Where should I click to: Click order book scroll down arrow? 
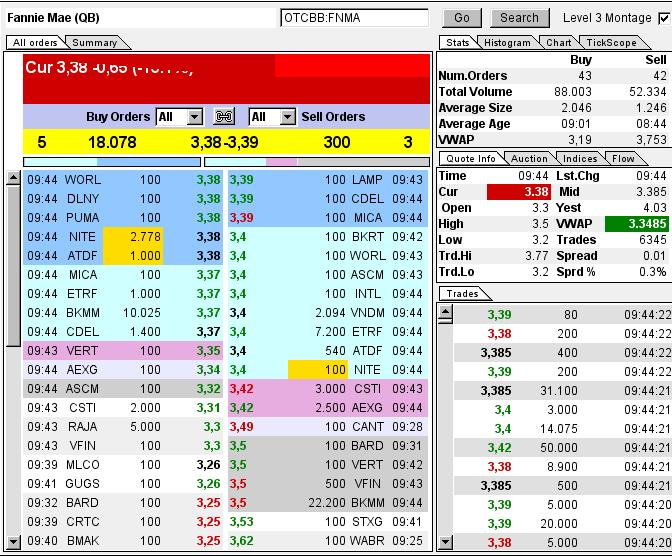click(x=14, y=542)
